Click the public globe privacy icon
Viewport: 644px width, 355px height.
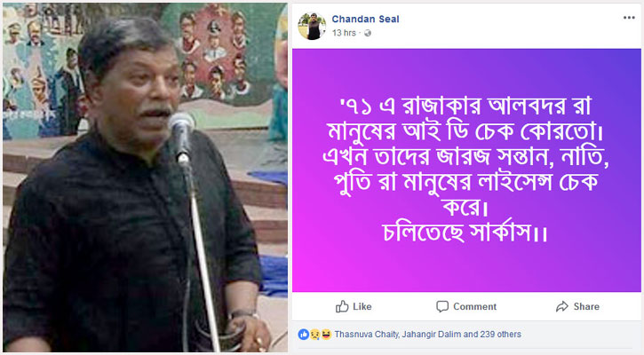click(368, 33)
